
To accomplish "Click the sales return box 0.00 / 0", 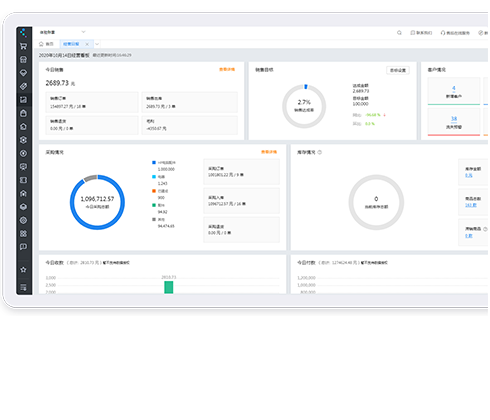I will [92, 125].
